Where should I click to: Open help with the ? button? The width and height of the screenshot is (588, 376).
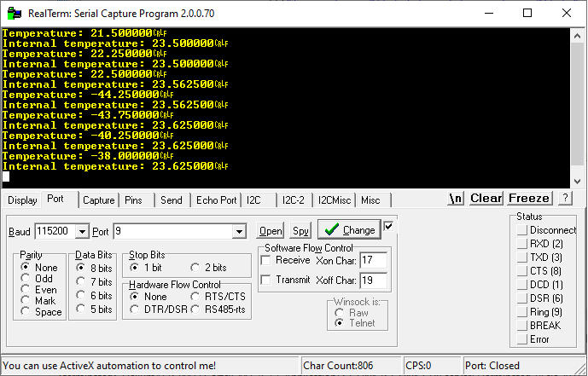click(x=565, y=198)
